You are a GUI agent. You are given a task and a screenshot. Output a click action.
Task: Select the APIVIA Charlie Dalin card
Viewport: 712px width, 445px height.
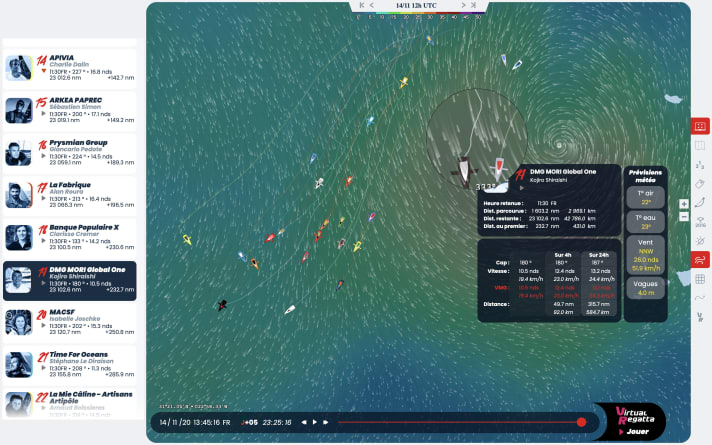tap(69, 68)
